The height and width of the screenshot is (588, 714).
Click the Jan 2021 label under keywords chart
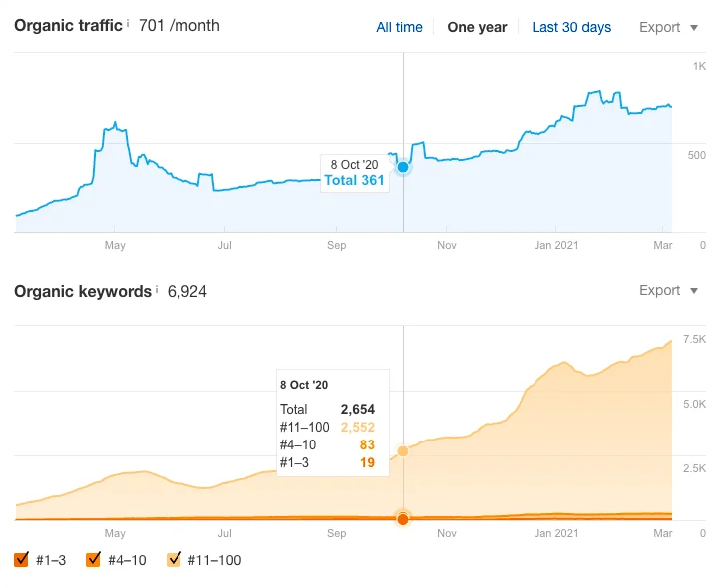tap(556, 533)
